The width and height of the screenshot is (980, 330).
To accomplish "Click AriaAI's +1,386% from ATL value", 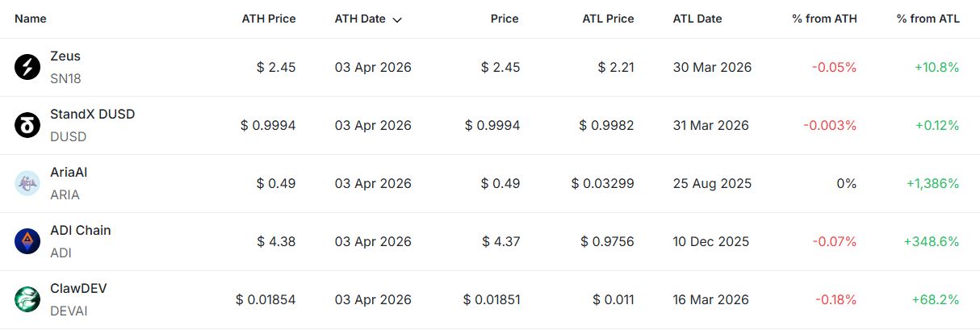I will click(x=932, y=184).
